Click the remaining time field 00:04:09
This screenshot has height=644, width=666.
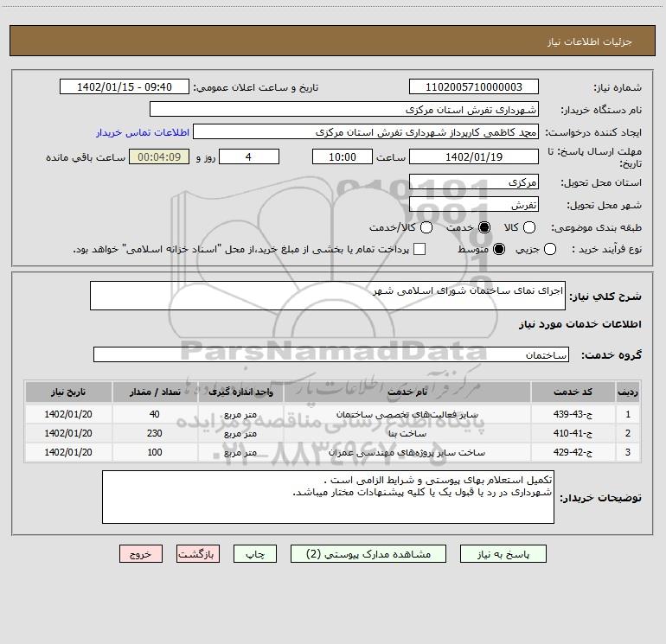click(159, 156)
